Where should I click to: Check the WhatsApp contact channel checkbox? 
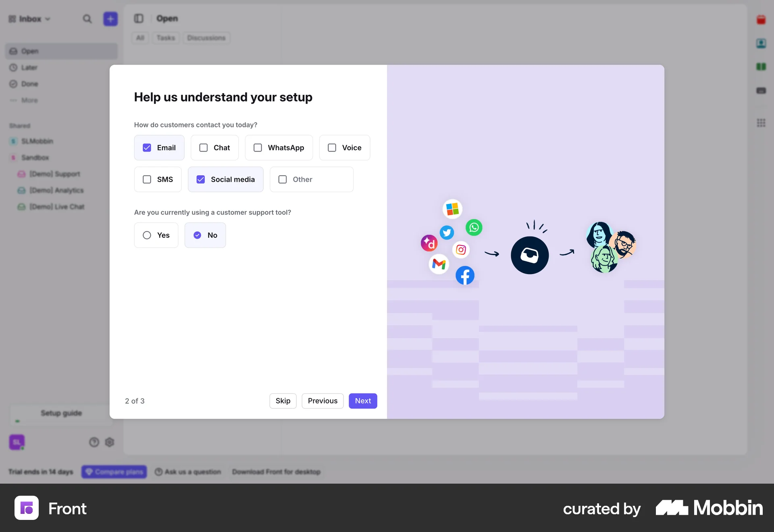pos(258,148)
